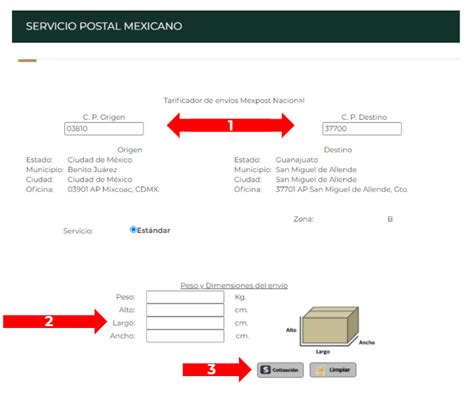Click the Cotización button
Screen dimensions: 474x399
coord(280,370)
